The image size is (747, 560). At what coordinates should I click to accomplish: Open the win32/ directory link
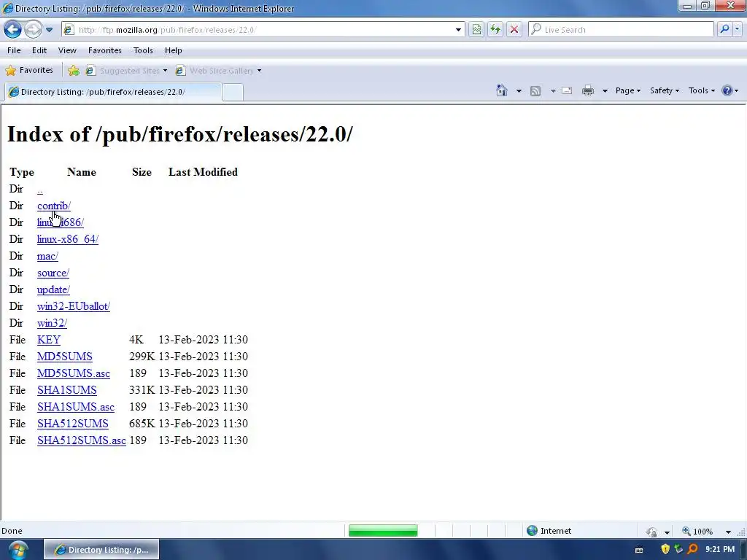(x=52, y=323)
